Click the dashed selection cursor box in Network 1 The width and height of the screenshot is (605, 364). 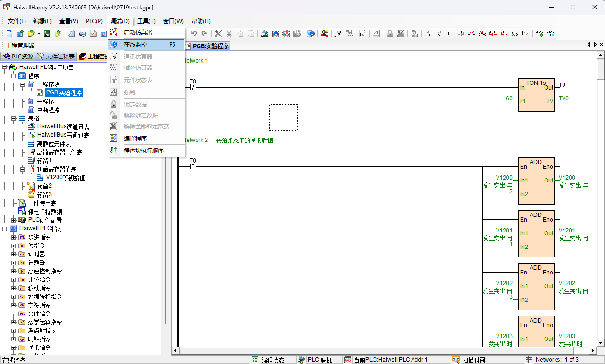click(x=283, y=117)
